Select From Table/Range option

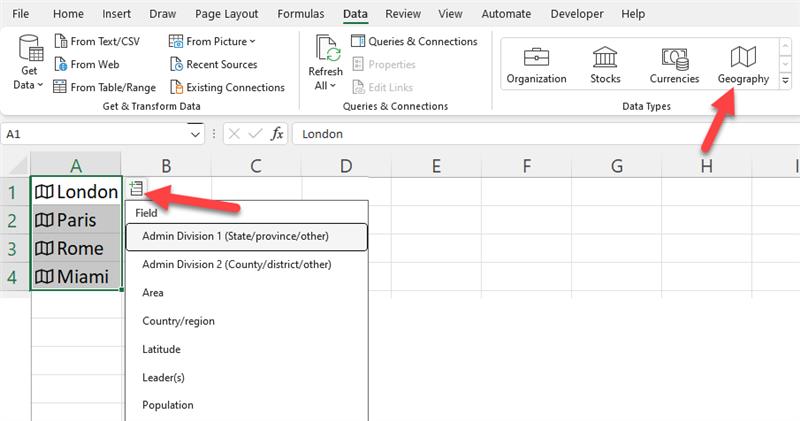tap(105, 87)
